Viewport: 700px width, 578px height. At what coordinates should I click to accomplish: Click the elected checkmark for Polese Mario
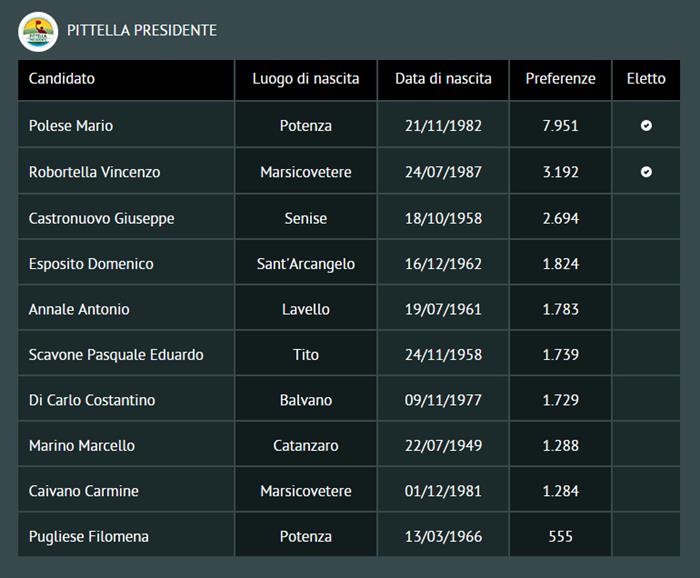tap(646, 126)
